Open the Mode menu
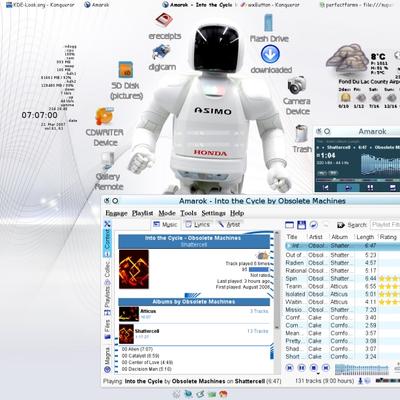The width and height of the screenshot is (400, 400). [x=167, y=213]
